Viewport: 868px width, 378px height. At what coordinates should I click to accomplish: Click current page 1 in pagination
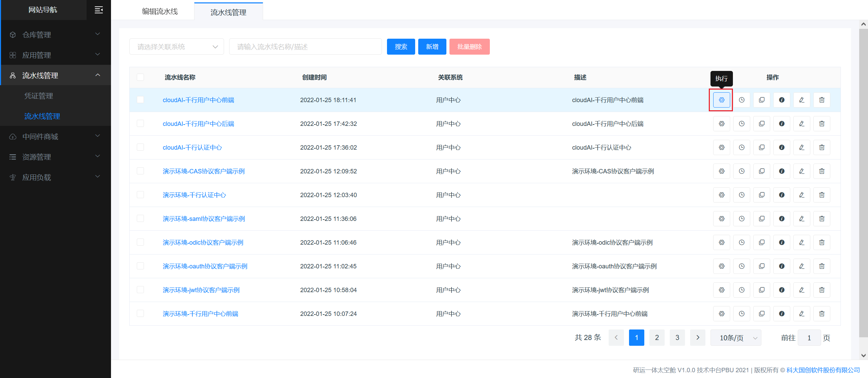click(x=636, y=338)
